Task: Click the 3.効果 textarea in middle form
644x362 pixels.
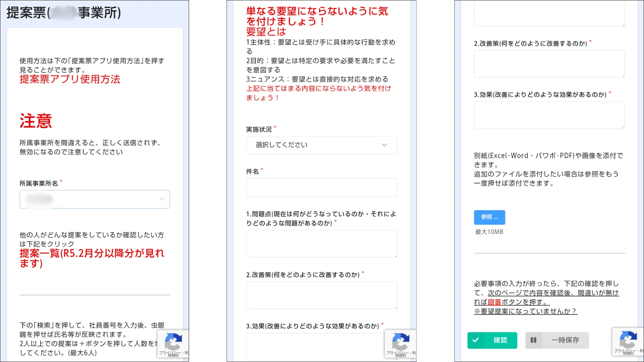Action: tap(315, 346)
